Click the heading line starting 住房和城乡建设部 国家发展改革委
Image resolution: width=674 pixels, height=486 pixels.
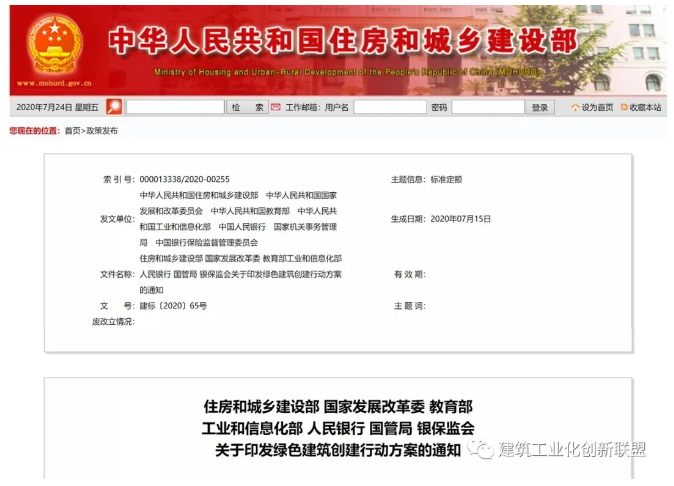[x=338, y=406]
